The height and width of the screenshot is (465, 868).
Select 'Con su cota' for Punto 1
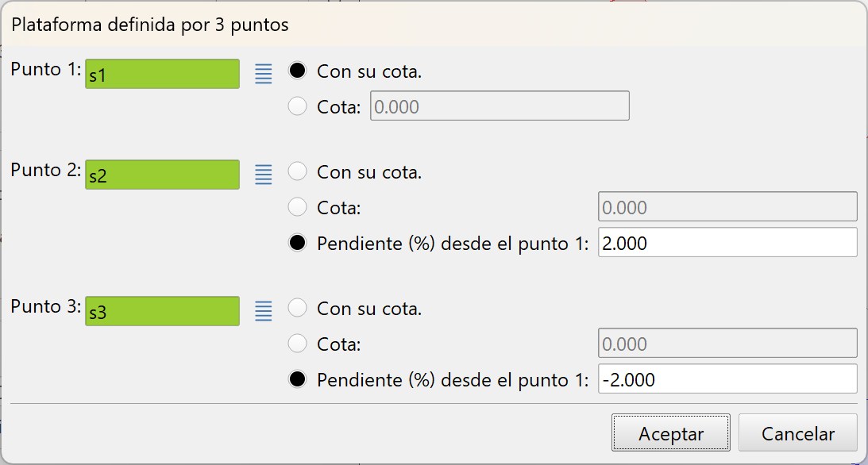click(298, 70)
